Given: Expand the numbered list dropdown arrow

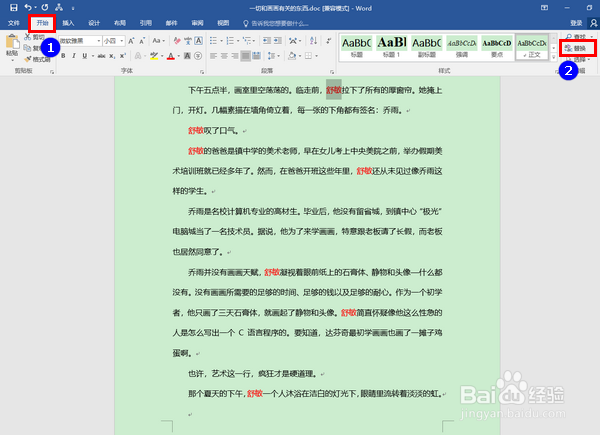Looking at the screenshot, I should tap(238, 41).
